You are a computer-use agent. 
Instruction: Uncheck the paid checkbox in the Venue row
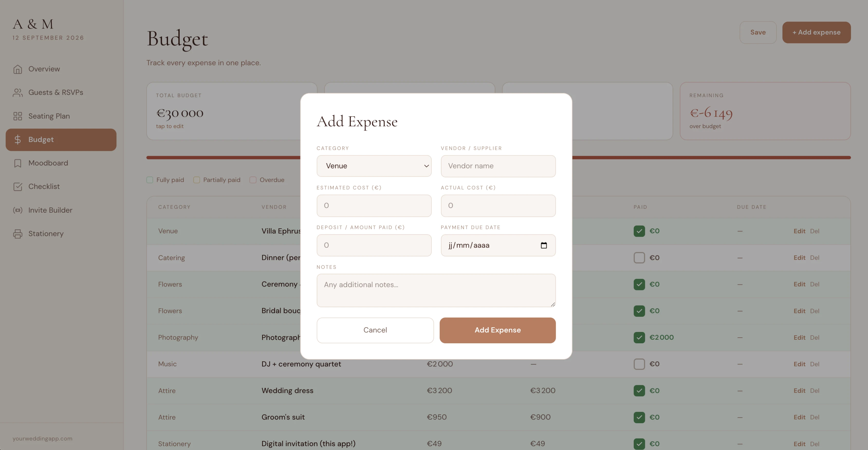pyautogui.click(x=639, y=231)
